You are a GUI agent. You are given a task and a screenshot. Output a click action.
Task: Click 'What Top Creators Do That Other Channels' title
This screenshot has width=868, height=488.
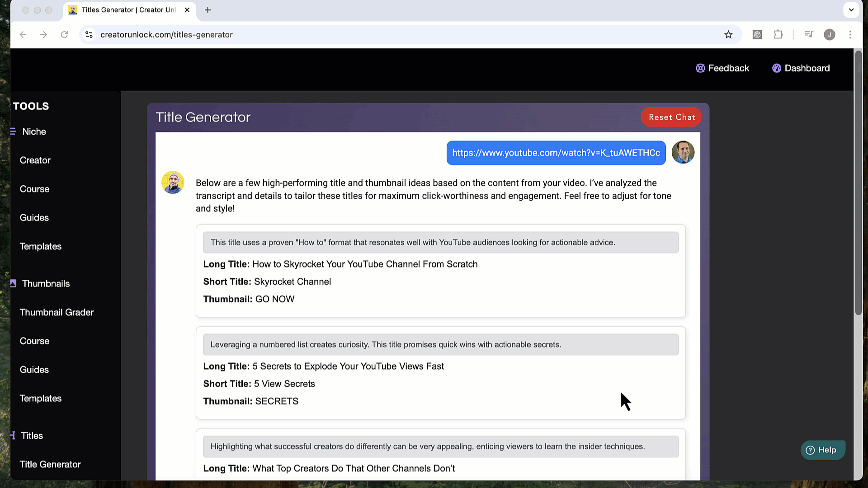[x=354, y=469]
